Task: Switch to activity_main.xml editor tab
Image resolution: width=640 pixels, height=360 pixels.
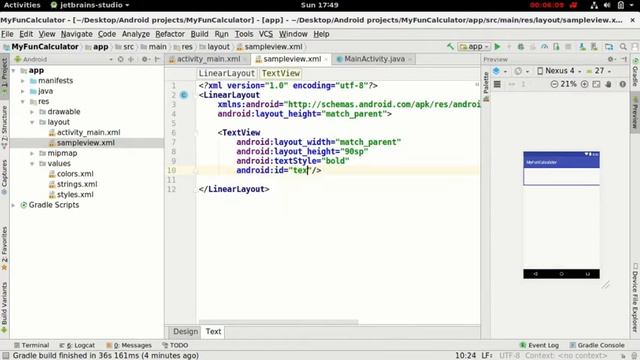Action: pos(208,59)
